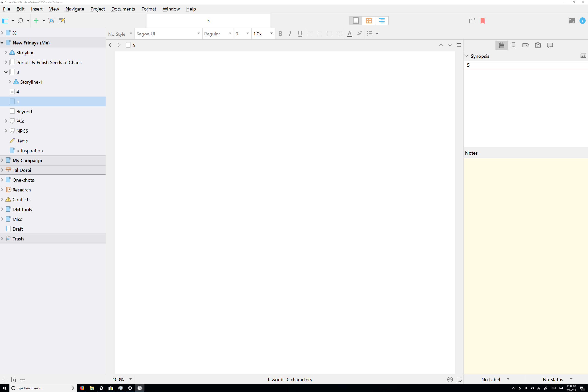Screen dimensions: 588x392
Task: Go to next document down arrow
Action: [450, 45]
